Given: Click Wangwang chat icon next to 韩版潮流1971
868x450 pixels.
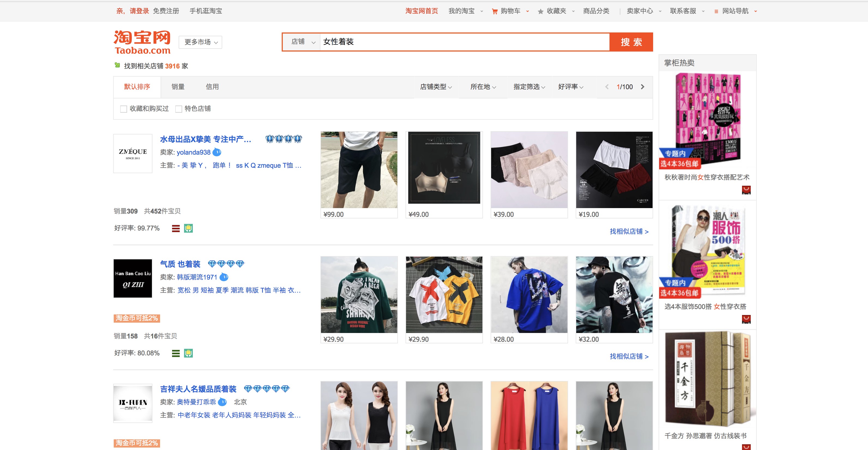Looking at the screenshot, I should (224, 277).
